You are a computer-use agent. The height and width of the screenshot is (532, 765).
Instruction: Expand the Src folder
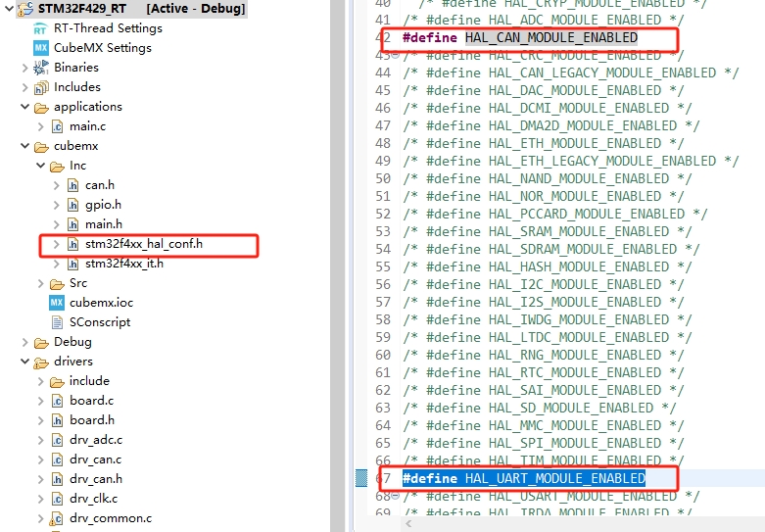[40, 283]
